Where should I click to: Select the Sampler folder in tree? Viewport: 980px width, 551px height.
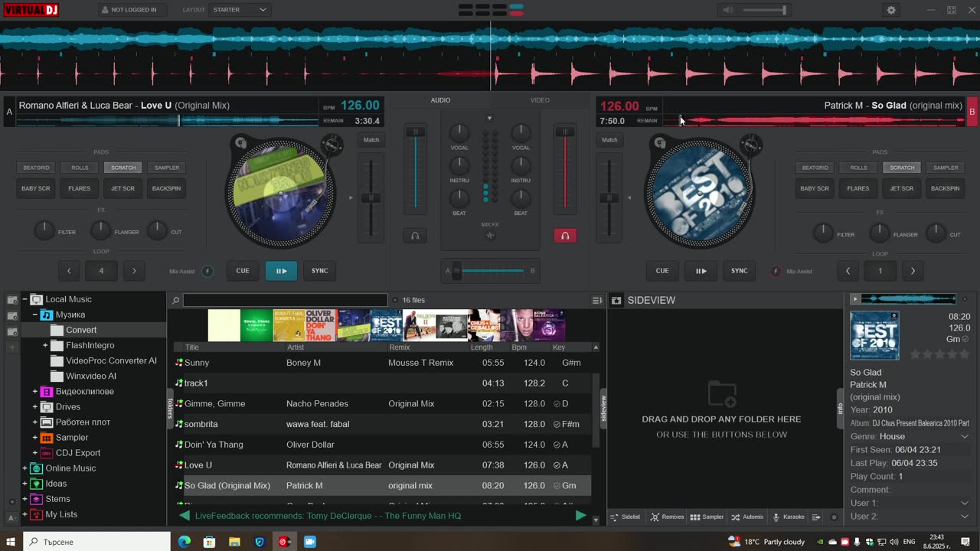pyautogui.click(x=72, y=437)
